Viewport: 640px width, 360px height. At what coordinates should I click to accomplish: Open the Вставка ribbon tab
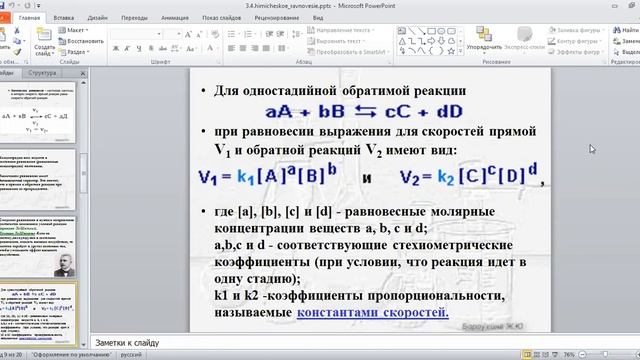64,18
